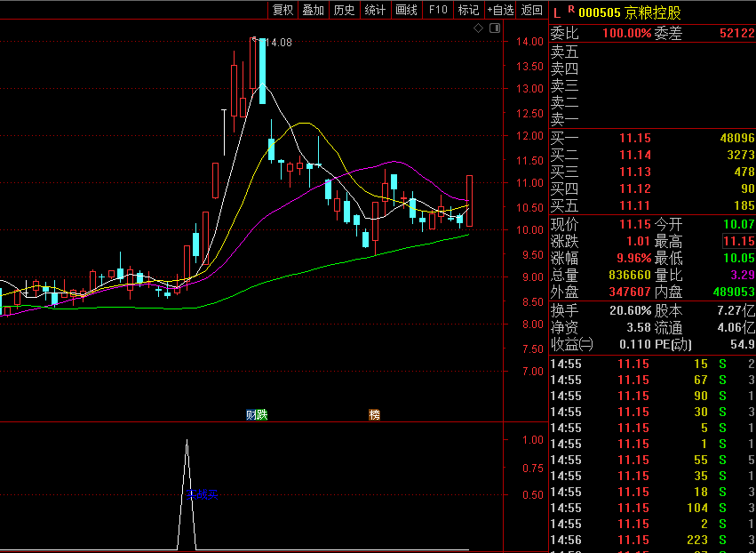Open the F10 company info page
This screenshot has width=756, height=553.
pyautogui.click(x=438, y=10)
